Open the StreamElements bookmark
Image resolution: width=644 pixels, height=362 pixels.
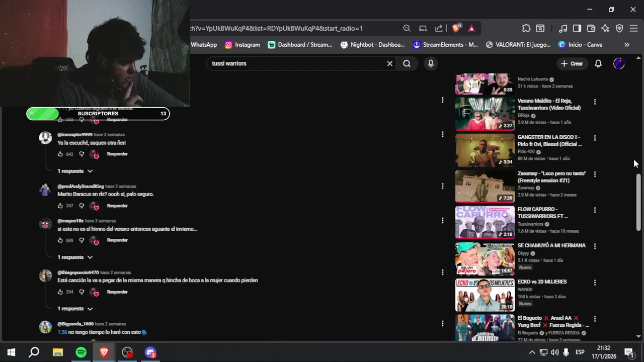[445, 45]
